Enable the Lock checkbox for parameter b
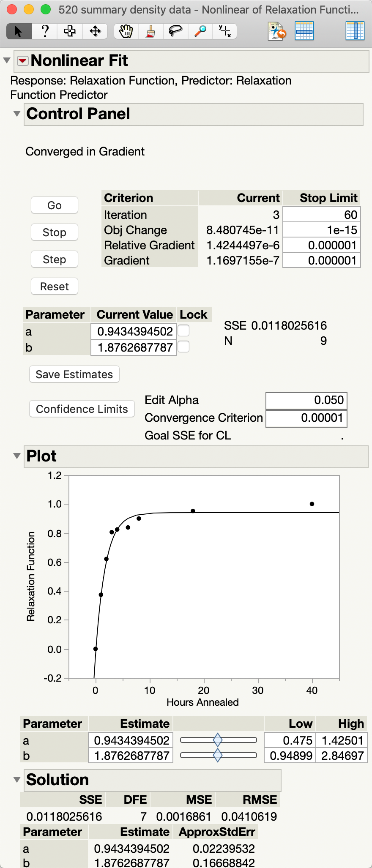 (x=183, y=347)
